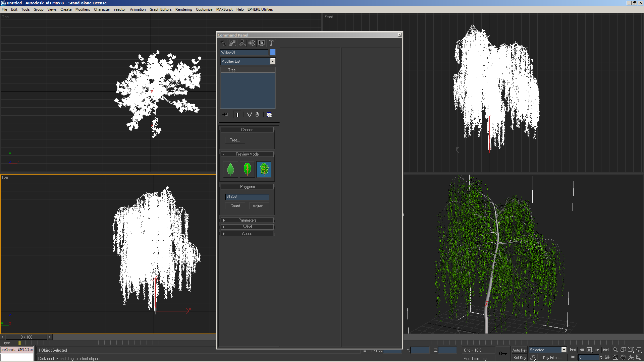Select the Pan view hand tool
The image size is (644, 362).
[x=623, y=358]
